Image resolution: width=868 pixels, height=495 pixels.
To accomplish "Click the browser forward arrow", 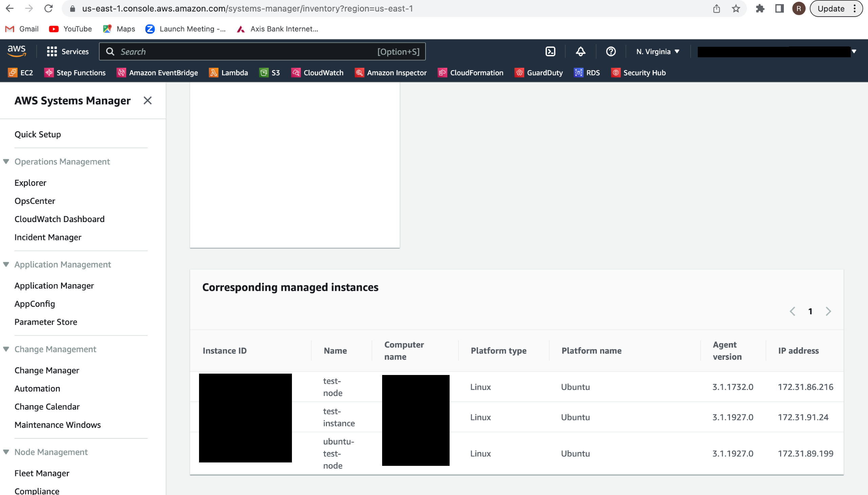I will click(29, 8).
